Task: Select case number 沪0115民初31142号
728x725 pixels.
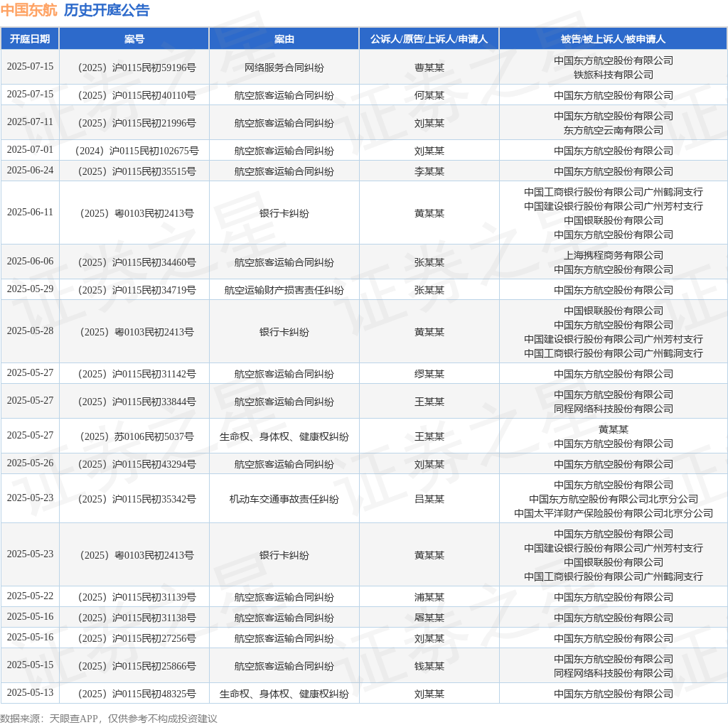Action: click(137, 374)
